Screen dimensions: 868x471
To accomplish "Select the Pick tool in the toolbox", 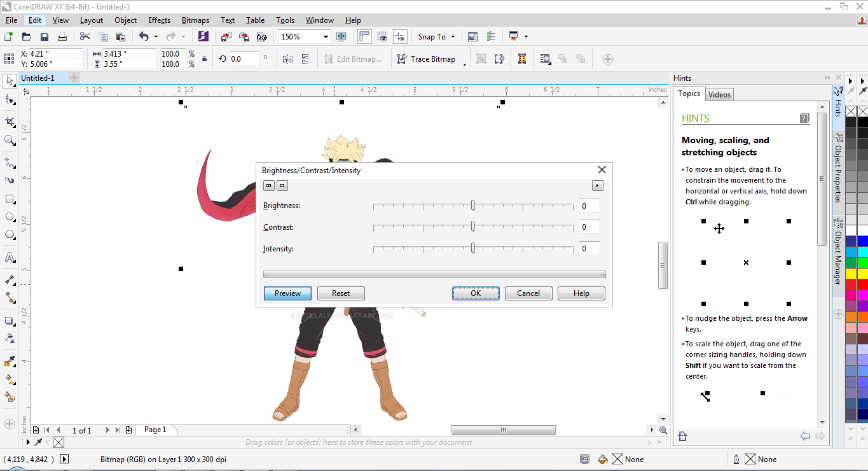I will (10, 81).
